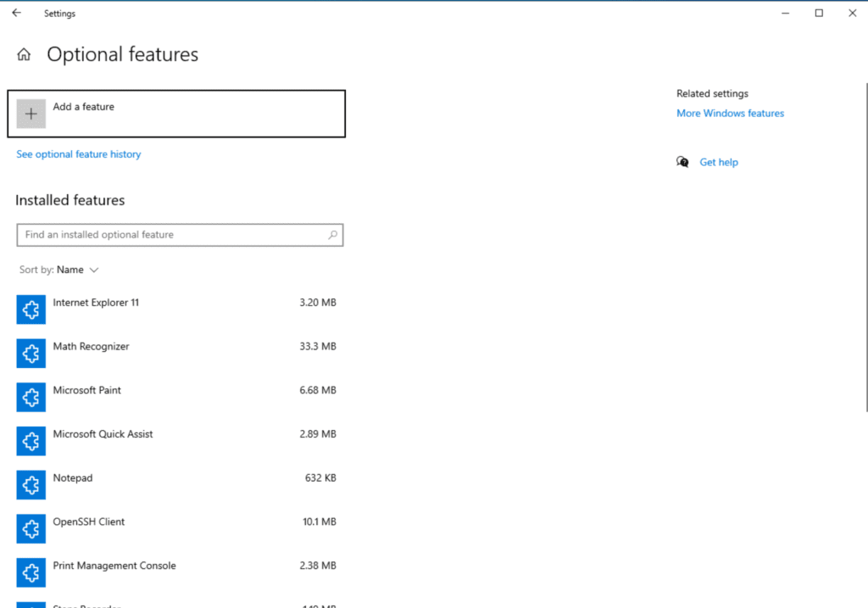Click the Related settings heading
The width and height of the screenshot is (868, 608).
click(712, 93)
